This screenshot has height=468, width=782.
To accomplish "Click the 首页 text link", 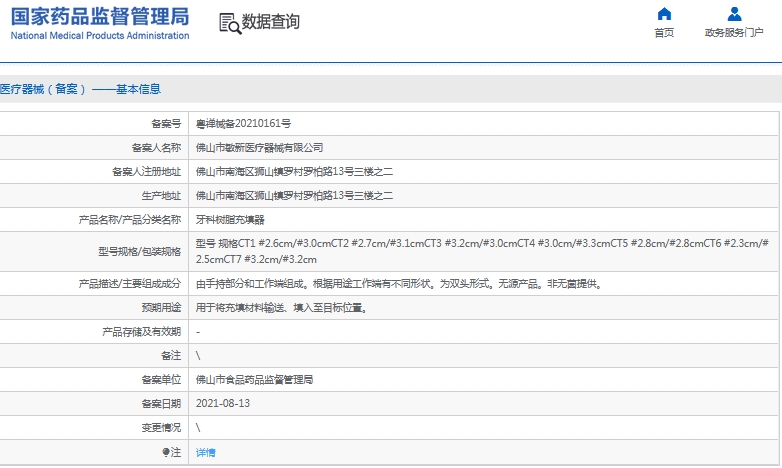I will [x=664, y=33].
